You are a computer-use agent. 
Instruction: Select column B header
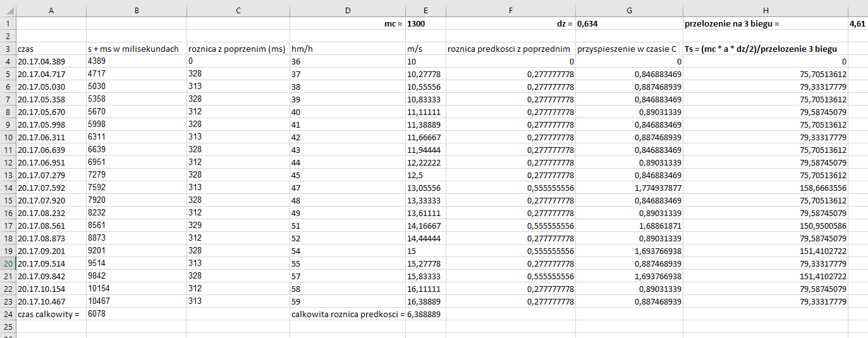tap(137, 10)
